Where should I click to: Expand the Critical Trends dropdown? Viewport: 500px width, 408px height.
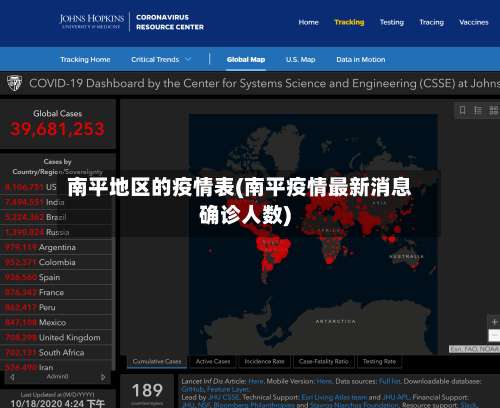point(161,60)
